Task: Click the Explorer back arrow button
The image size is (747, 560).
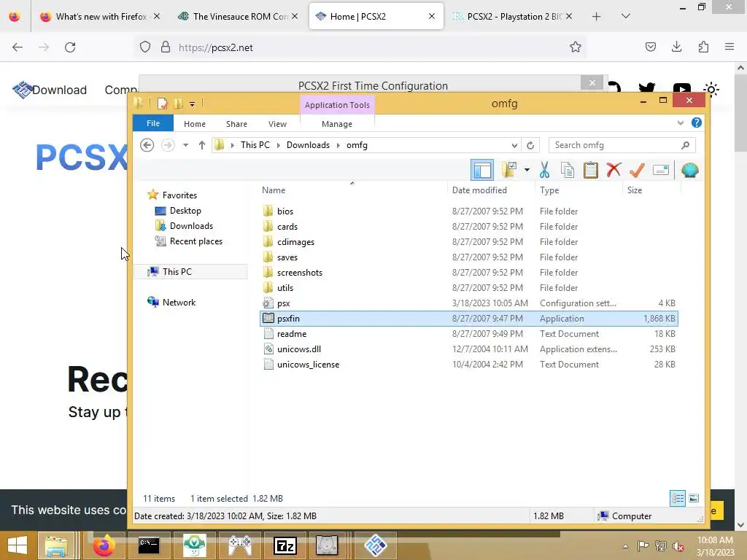Action: [x=147, y=145]
